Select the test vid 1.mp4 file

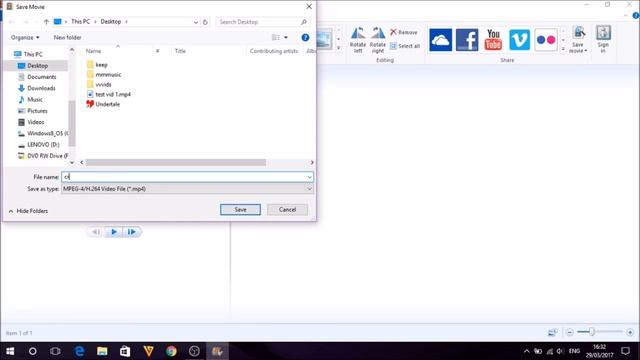109,94
